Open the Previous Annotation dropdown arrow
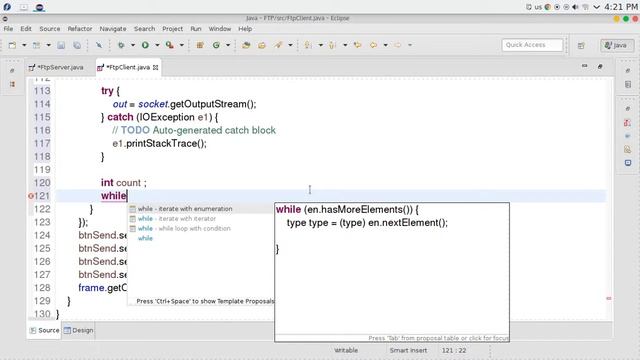This screenshot has height=360, width=640. (345, 45)
